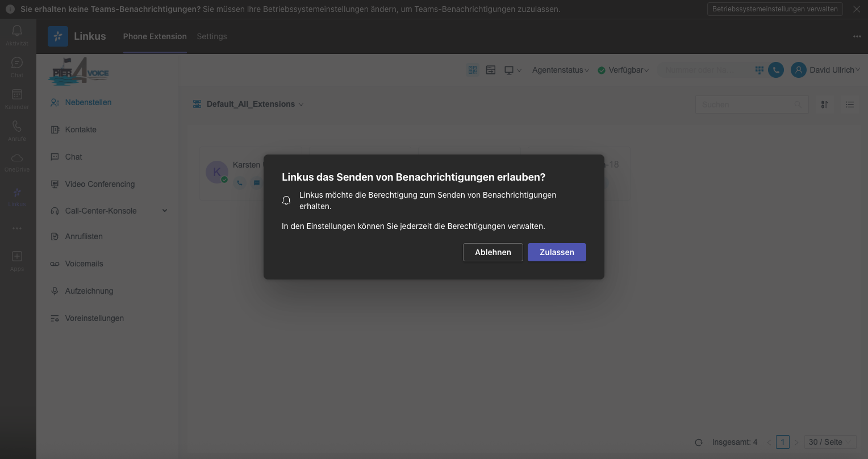
Task: Click Betriebssystemeinstellungen verwalten button
Action: tap(775, 9)
